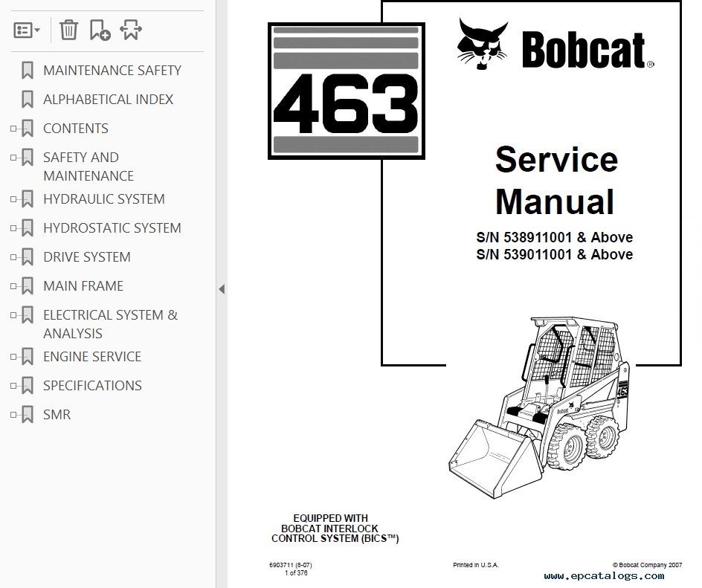
Task: Click bookmark icon beside ALPHABETICAL INDEX
Action: [x=28, y=100]
